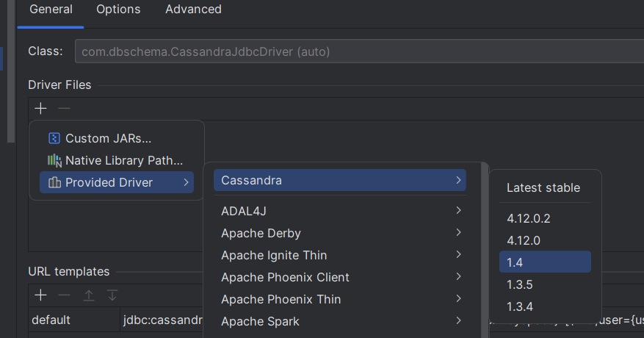Click the add driver file plus icon
The width and height of the screenshot is (644, 338).
40,108
